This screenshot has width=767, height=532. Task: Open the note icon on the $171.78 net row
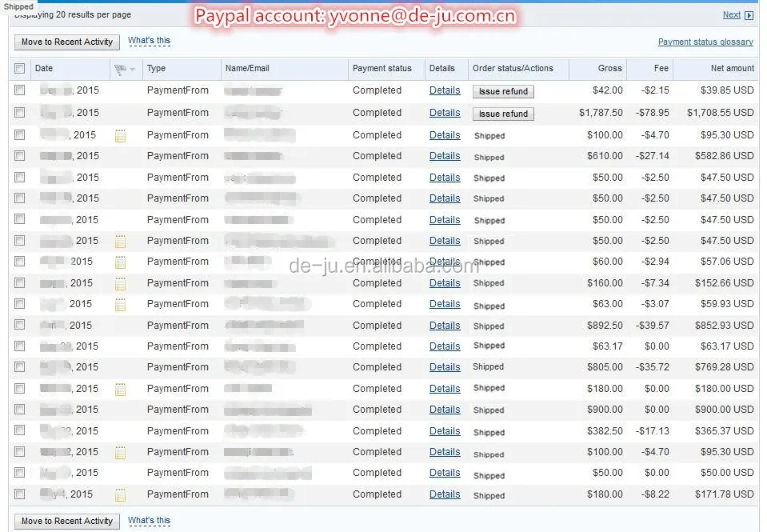(x=121, y=495)
